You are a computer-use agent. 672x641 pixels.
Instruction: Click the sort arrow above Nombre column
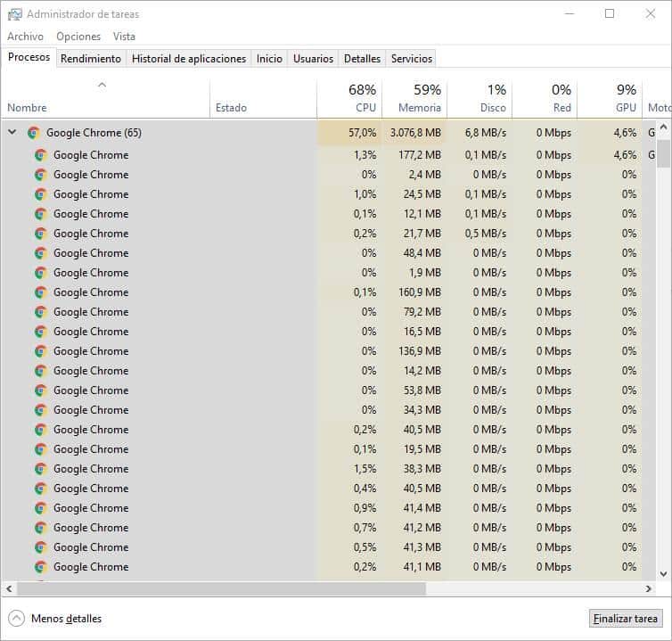[x=102, y=85]
